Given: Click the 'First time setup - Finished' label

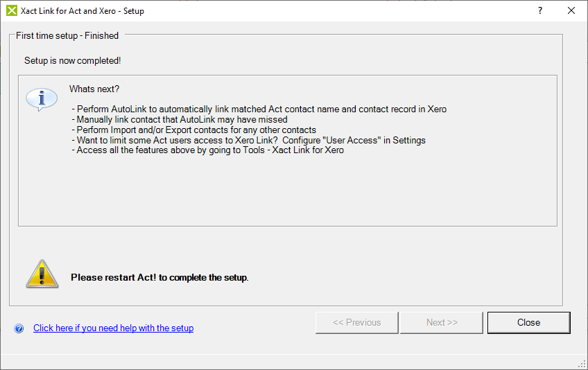Looking at the screenshot, I should coord(67,35).
